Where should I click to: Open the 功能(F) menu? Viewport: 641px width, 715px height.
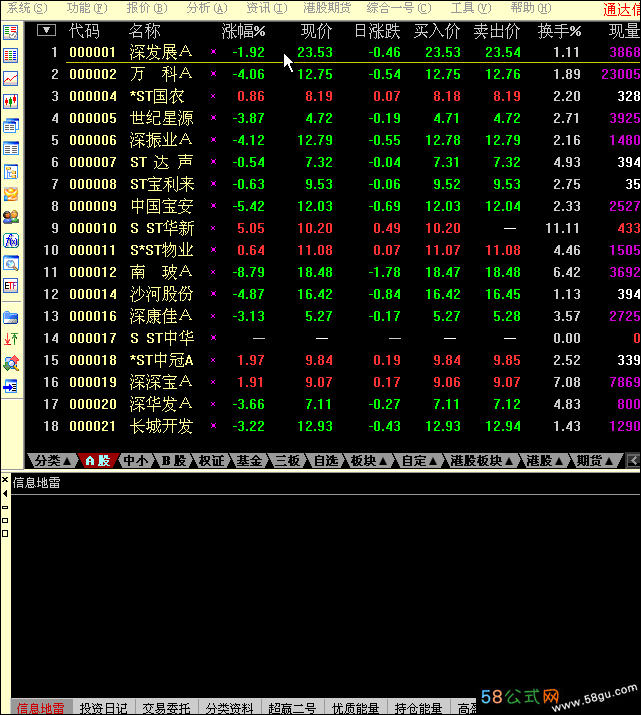[x=87, y=8]
